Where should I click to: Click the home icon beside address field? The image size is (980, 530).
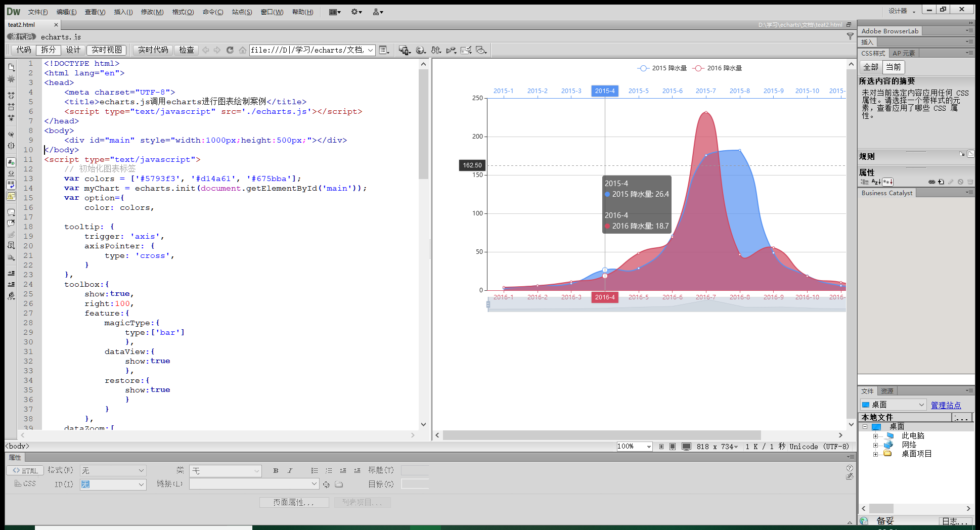(243, 50)
